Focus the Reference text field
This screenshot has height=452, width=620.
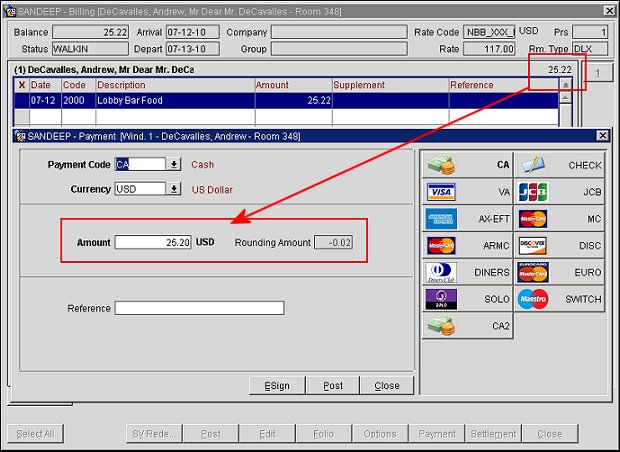pyautogui.click(x=199, y=308)
